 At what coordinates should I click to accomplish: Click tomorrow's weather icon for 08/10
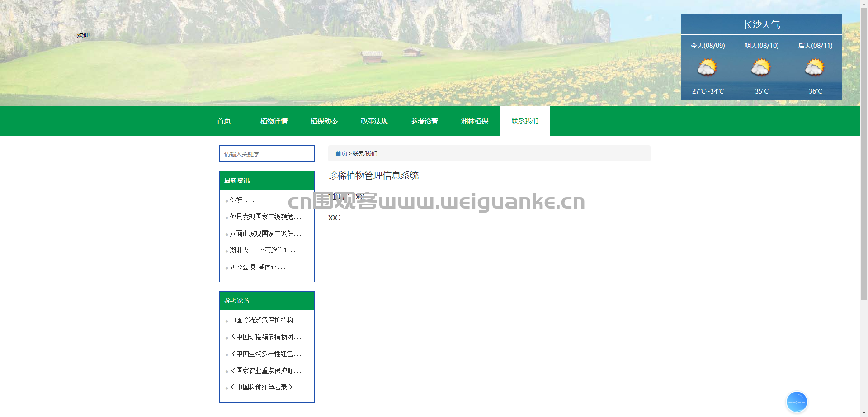761,68
